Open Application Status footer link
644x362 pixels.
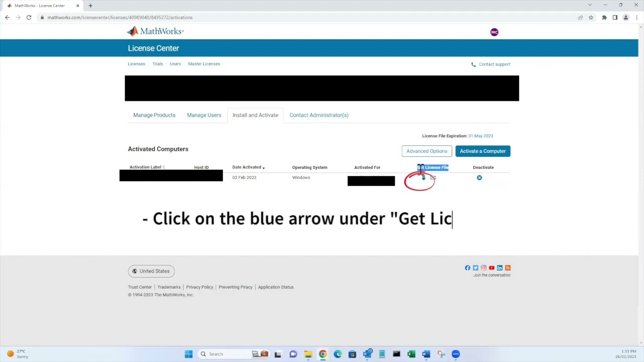(276, 287)
